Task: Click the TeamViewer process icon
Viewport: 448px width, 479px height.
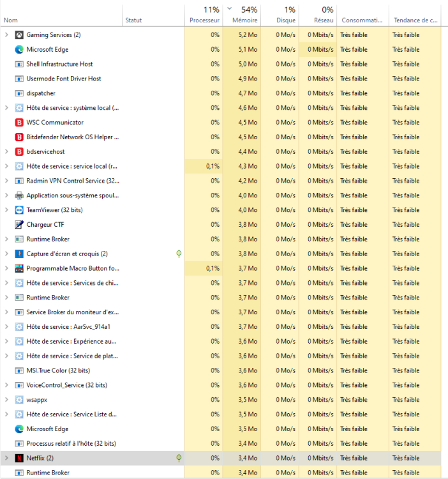Action: click(19, 210)
